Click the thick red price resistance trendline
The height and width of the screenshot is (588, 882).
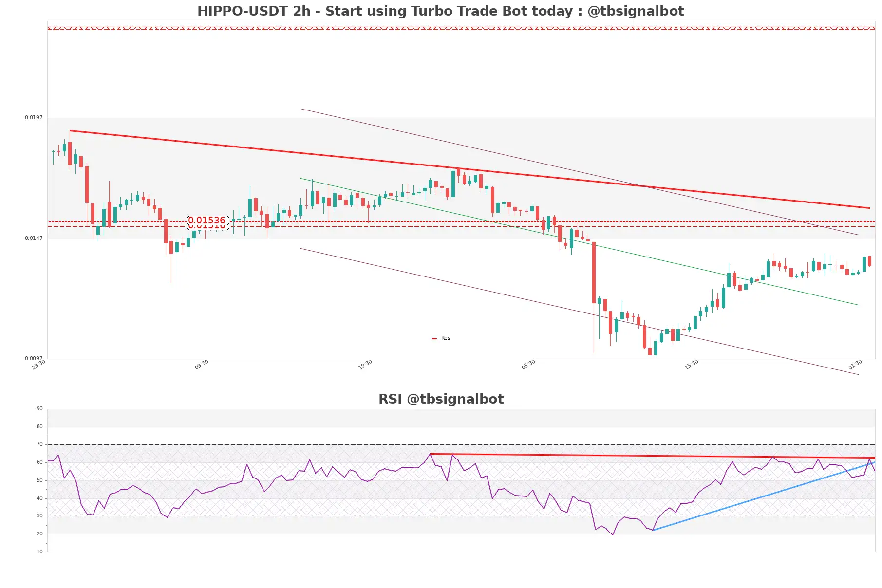pos(469,169)
